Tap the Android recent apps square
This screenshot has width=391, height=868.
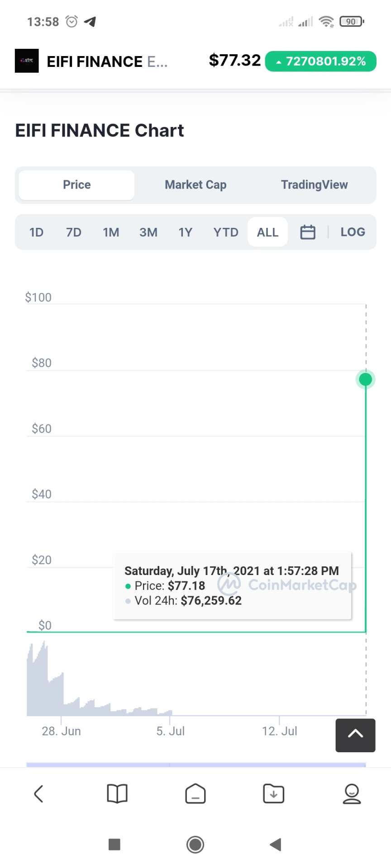click(x=114, y=844)
